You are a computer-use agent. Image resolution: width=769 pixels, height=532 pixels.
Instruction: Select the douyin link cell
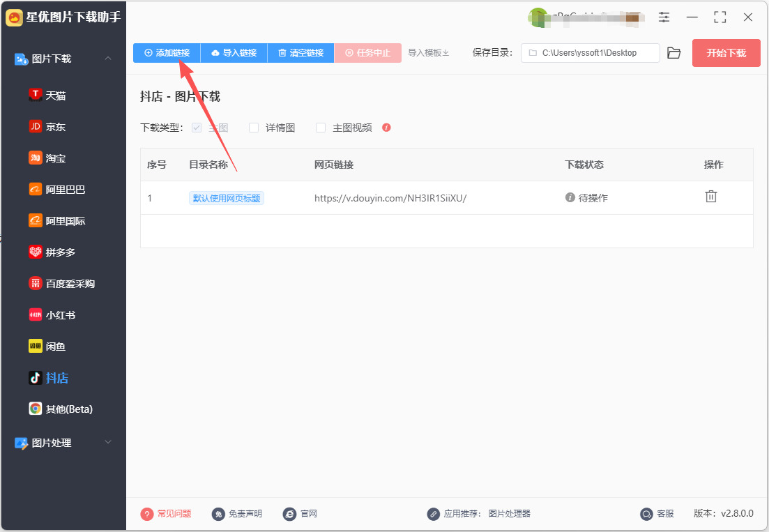pyautogui.click(x=390, y=198)
